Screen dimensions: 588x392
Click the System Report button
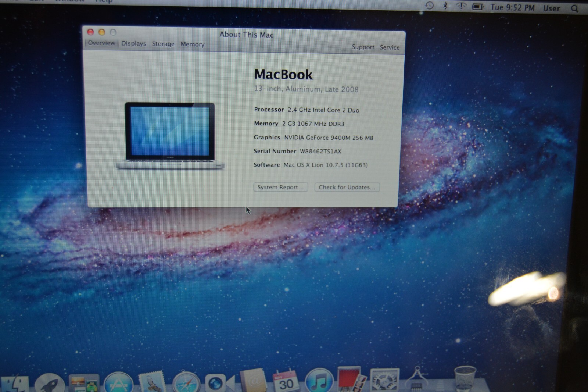(280, 187)
